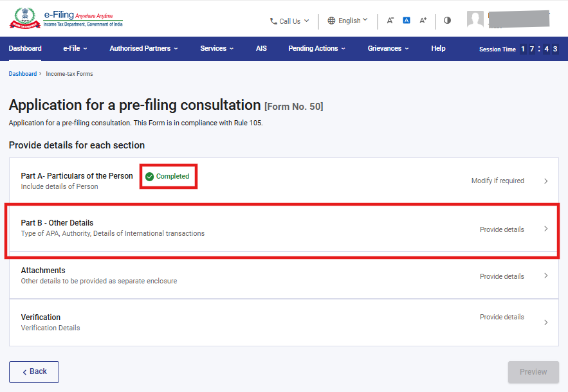Click the e-Filing Income Tax Department logo

[66, 18]
